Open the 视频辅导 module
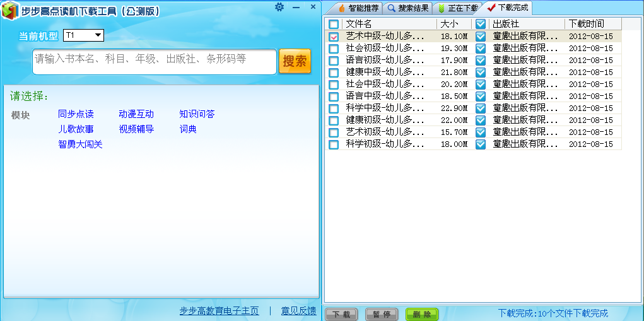This screenshot has width=644, height=321. [136, 129]
